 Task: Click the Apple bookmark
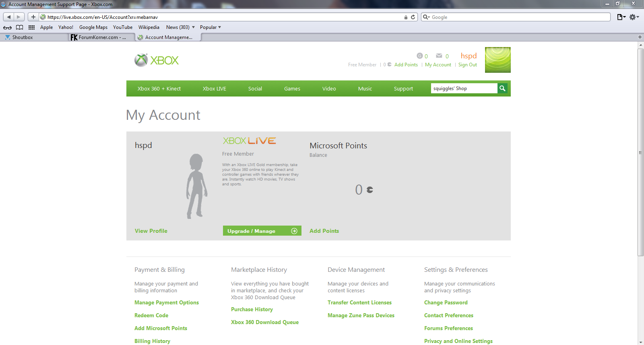[46, 27]
